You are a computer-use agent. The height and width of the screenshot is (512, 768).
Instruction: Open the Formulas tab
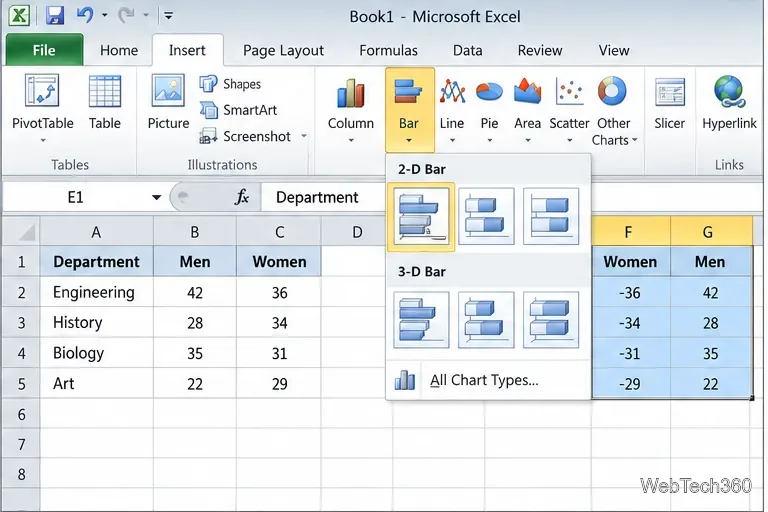tap(388, 50)
